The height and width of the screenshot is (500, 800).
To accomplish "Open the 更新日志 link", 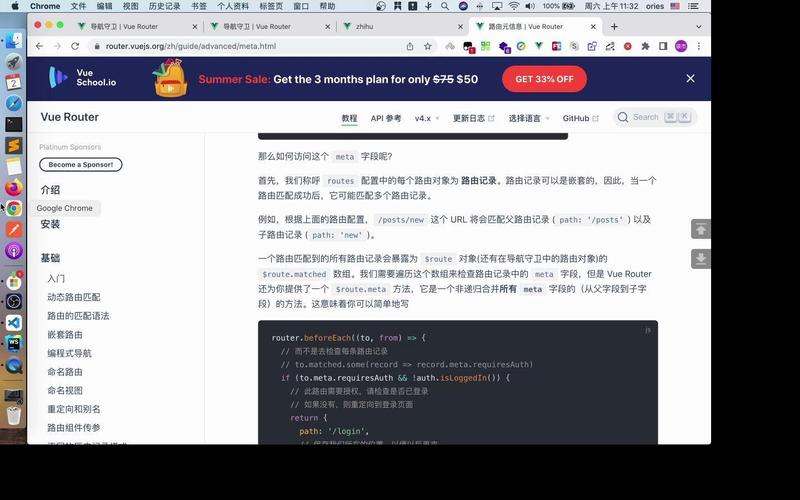I will pos(473,118).
